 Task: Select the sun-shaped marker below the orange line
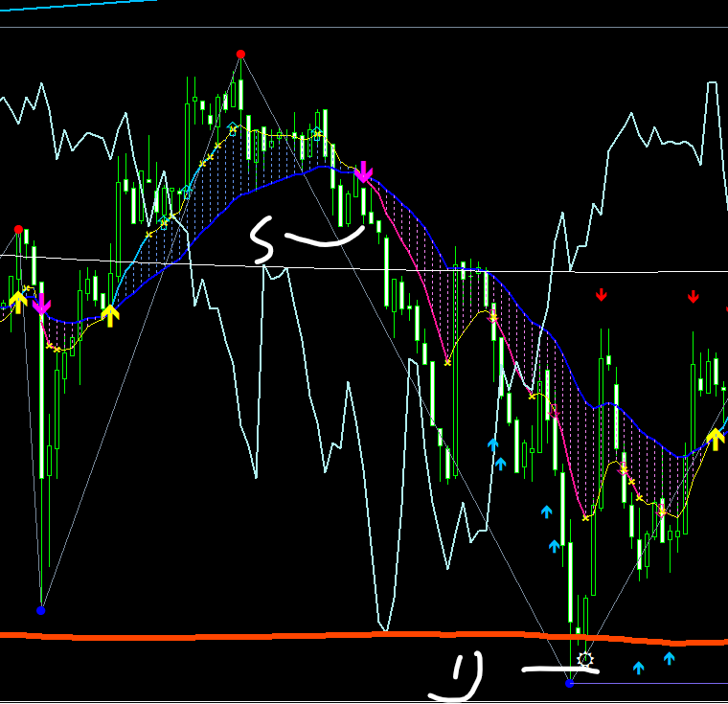point(585,659)
